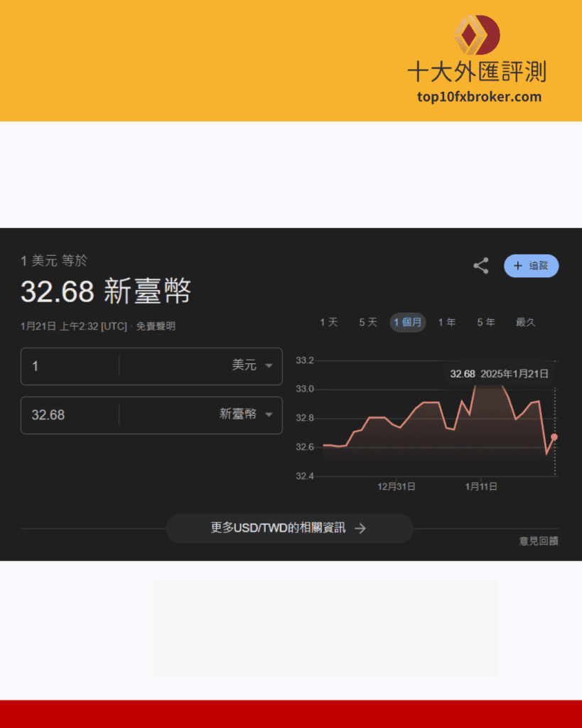Click the chart tooltip showing 2025年1月21日

[499, 374]
